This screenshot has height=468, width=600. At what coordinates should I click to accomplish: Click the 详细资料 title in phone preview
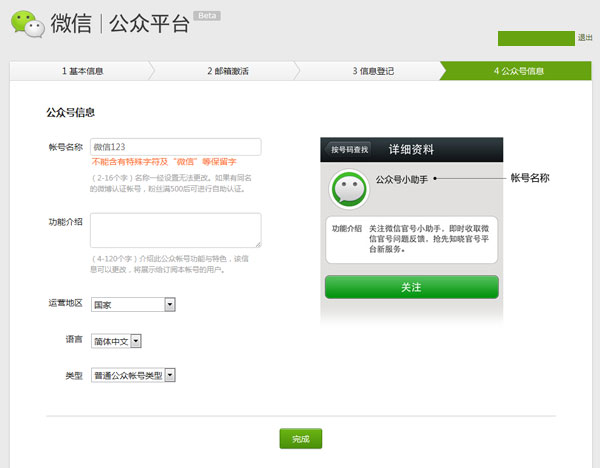tap(411, 150)
